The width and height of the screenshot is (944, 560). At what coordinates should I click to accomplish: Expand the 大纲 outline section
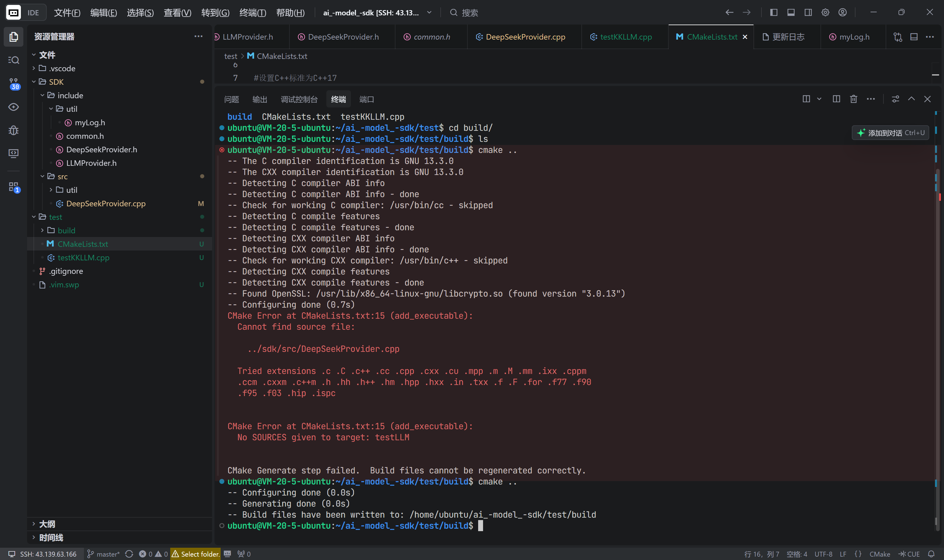click(47, 524)
